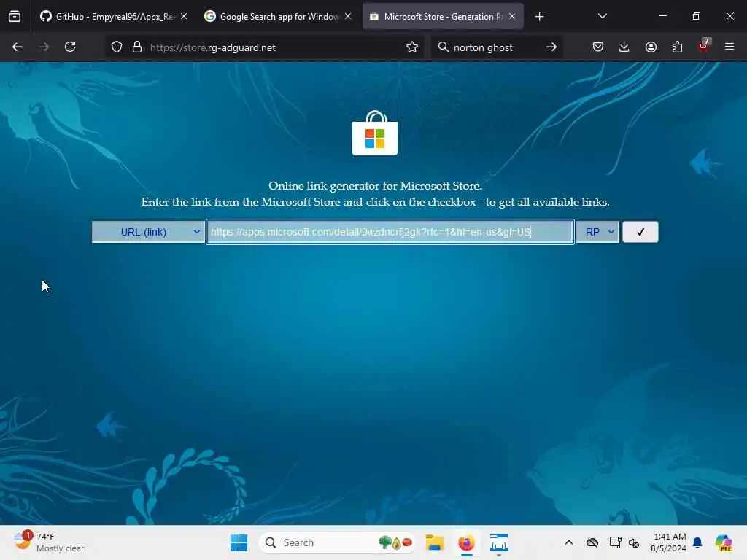Open Firefox hamburger application menu
Screen dimensions: 747x560
[x=729, y=47]
